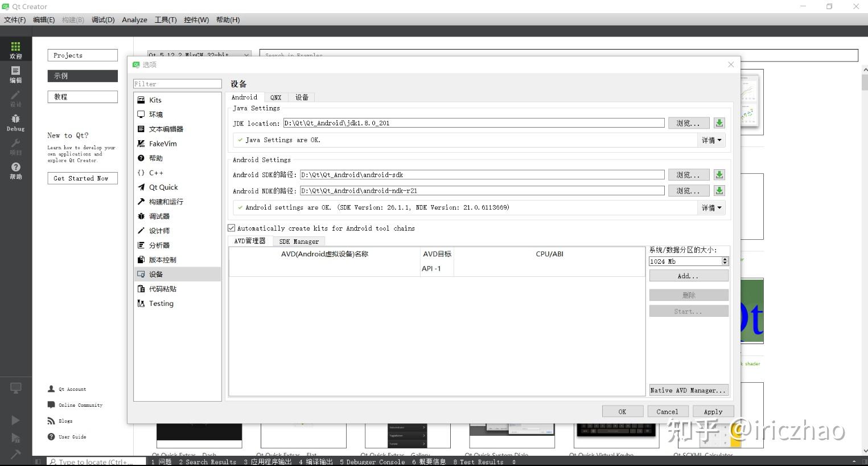Image resolution: width=868 pixels, height=466 pixels.
Task: Switch to the Android tab
Action: pos(244,97)
